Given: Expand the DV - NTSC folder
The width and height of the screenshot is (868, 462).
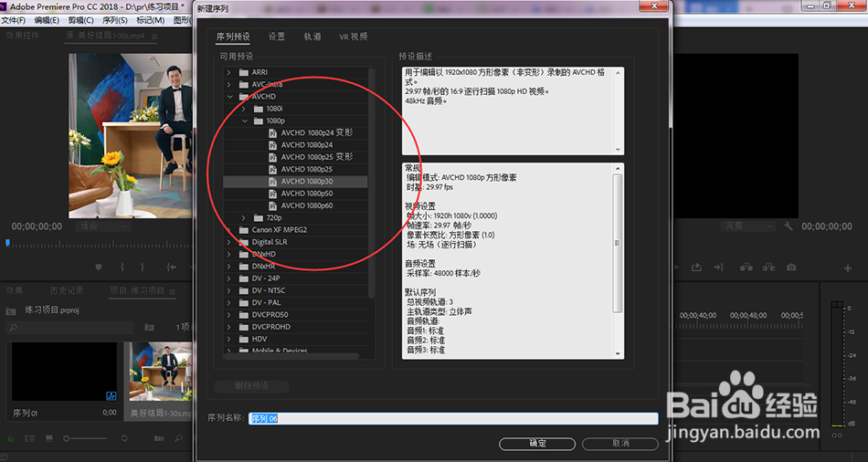Looking at the screenshot, I should click(229, 290).
